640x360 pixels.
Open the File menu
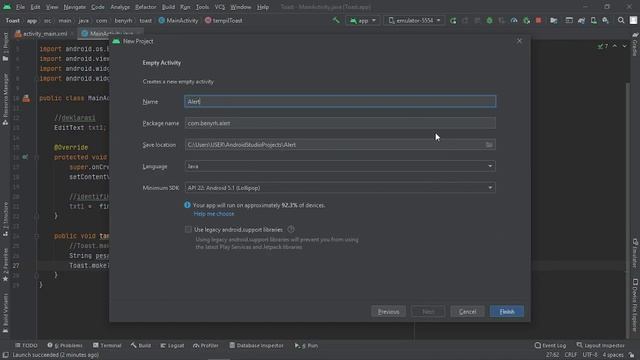[x=20, y=7]
